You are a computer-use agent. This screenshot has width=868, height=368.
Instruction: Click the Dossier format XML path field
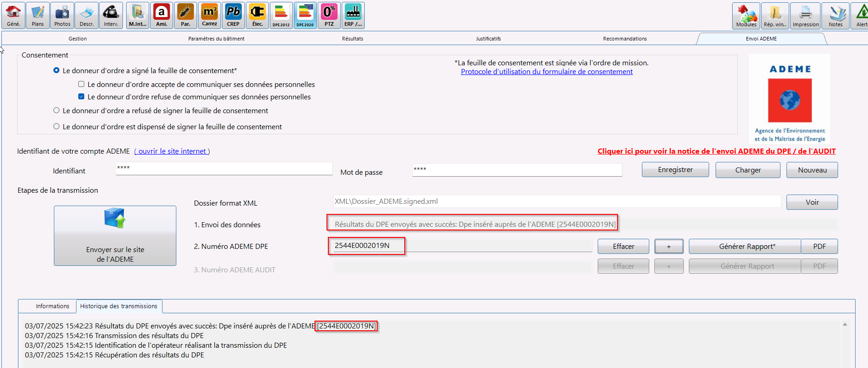557,201
